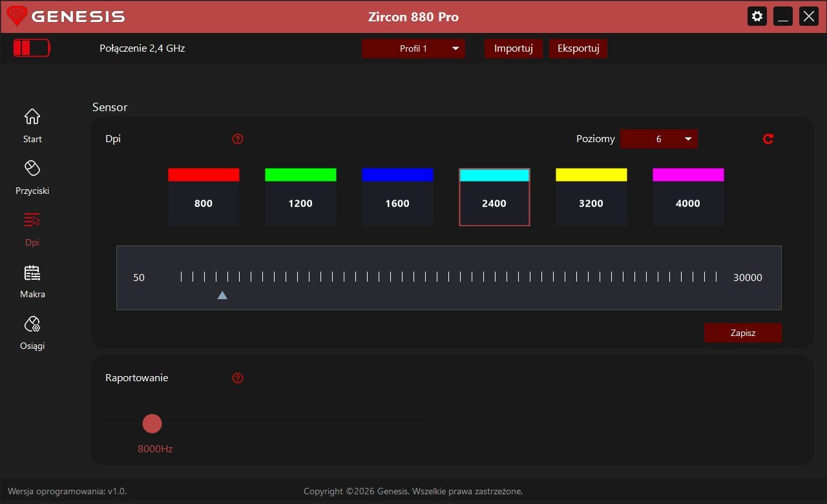Select the 4000 DPI level
Viewport: 827px width, 504px height.
[688, 204]
